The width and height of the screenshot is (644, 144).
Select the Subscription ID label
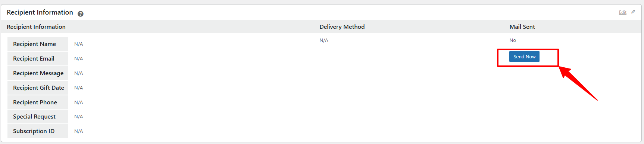tap(34, 131)
